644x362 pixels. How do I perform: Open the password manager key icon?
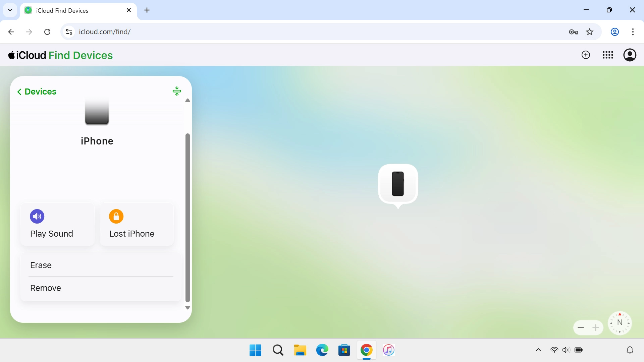point(574,32)
